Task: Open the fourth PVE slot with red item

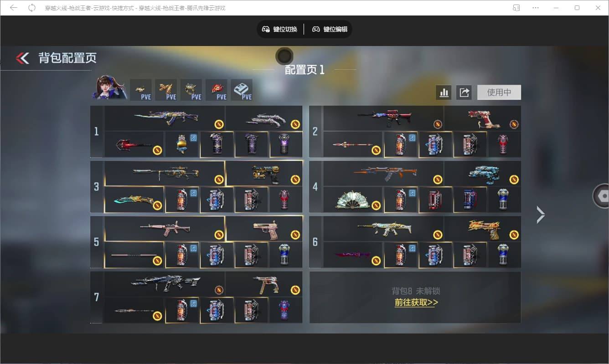Action: pyautogui.click(x=217, y=90)
